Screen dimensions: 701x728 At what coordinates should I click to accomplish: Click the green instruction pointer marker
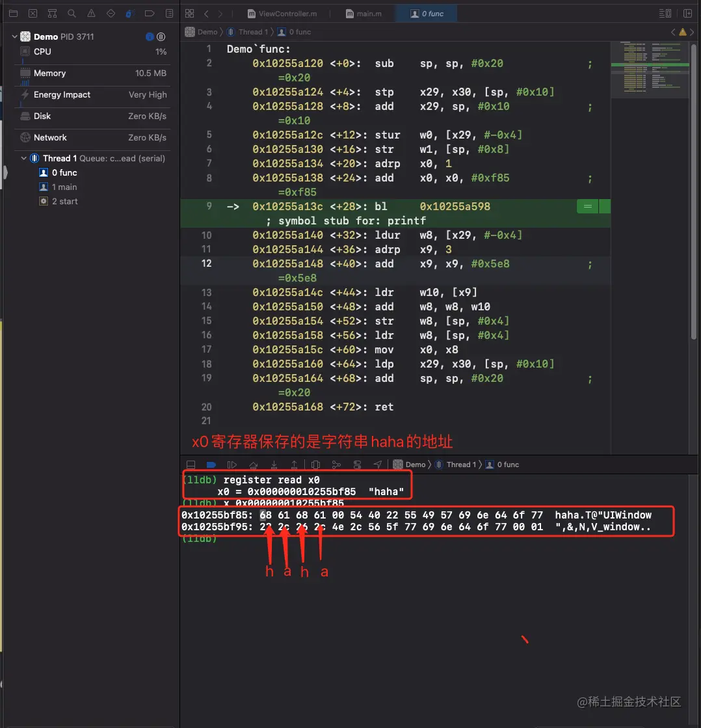[x=588, y=206]
